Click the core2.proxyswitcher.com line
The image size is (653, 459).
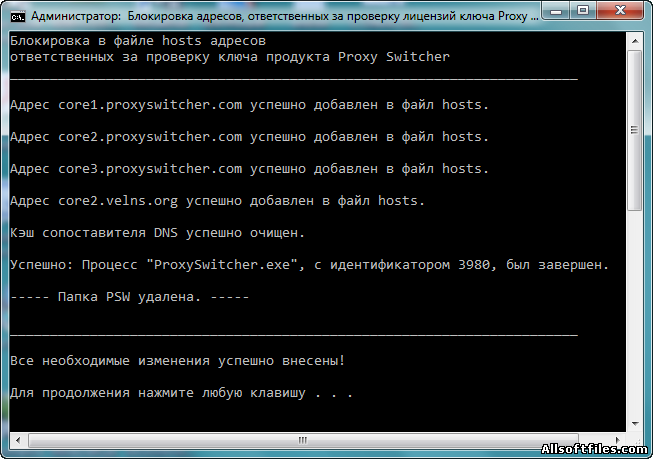[x=249, y=137]
